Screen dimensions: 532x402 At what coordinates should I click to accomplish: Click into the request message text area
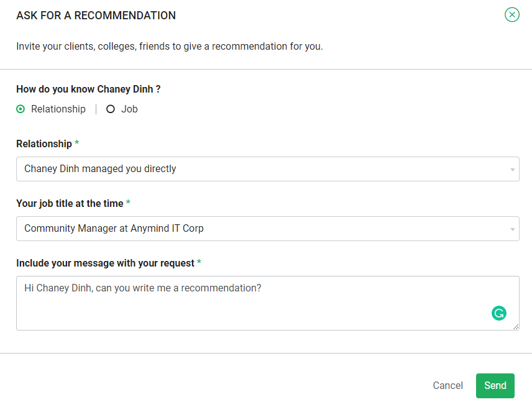[249, 303]
